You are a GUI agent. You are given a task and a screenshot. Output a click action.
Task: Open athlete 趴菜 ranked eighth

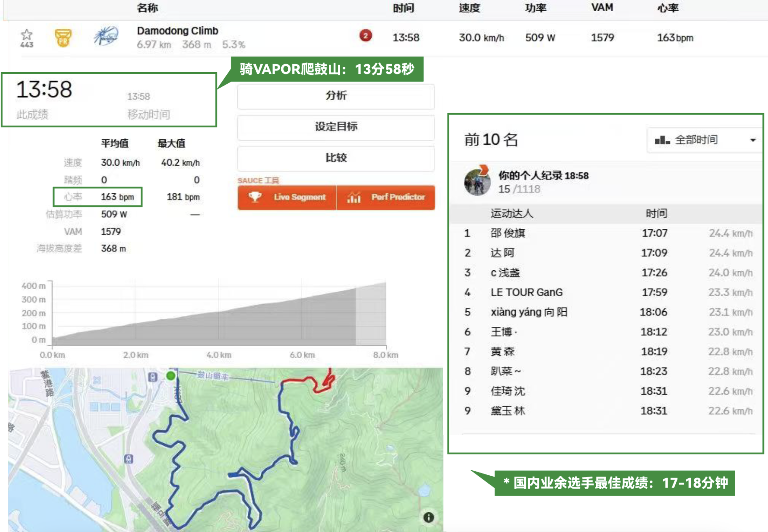(x=505, y=371)
